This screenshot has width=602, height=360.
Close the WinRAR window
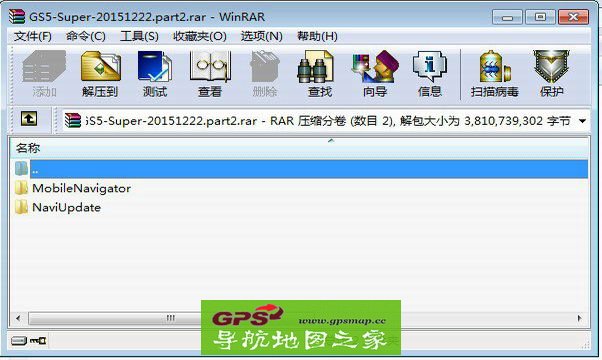(x=573, y=17)
